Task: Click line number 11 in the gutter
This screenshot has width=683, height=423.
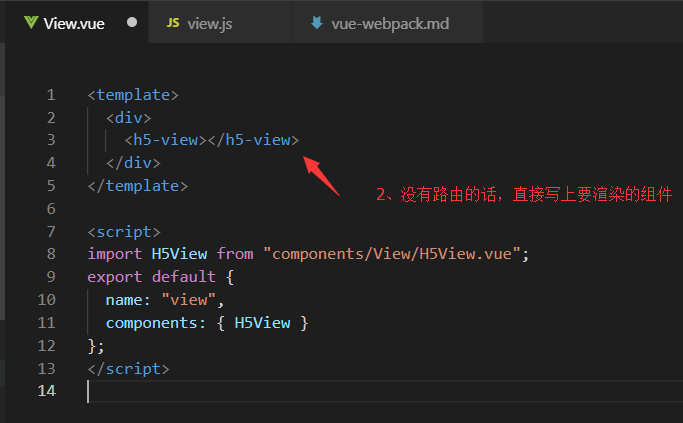Action: (x=47, y=322)
